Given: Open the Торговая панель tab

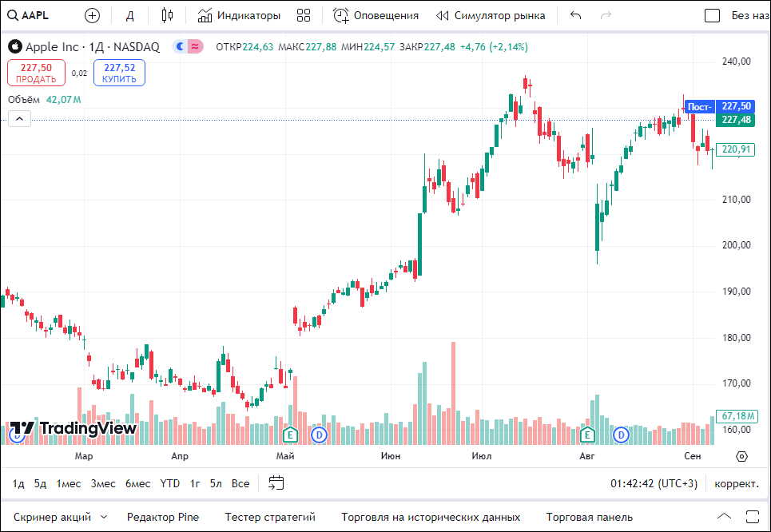Looking at the screenshot, I should coord(589,518).
